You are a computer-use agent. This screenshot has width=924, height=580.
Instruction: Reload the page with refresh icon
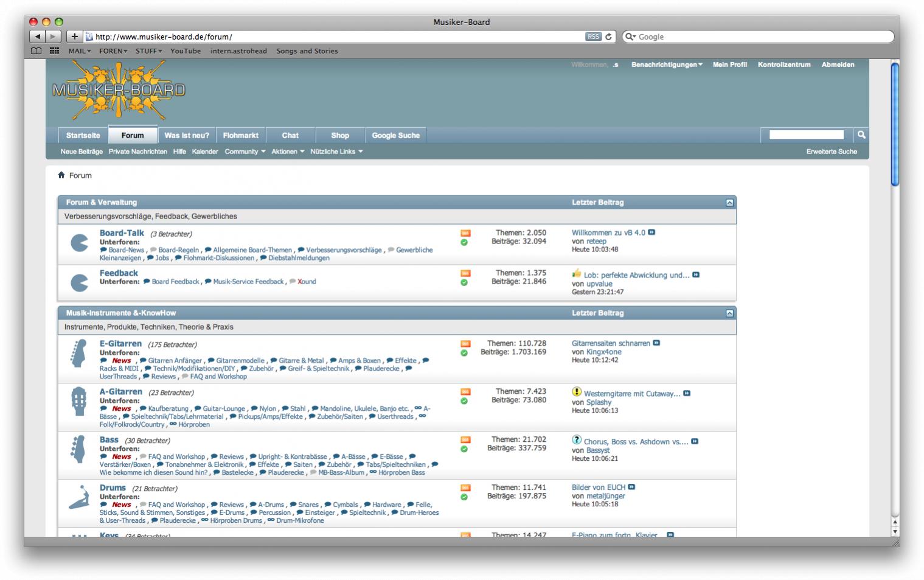tap(608, 37)
